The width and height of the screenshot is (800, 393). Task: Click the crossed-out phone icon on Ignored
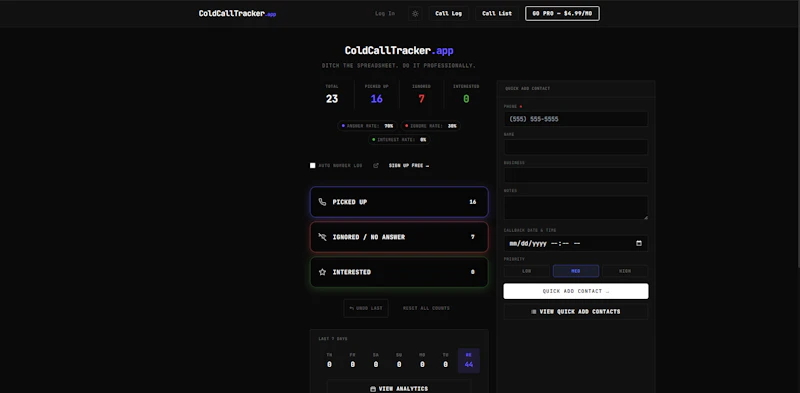tap(322, 237)
